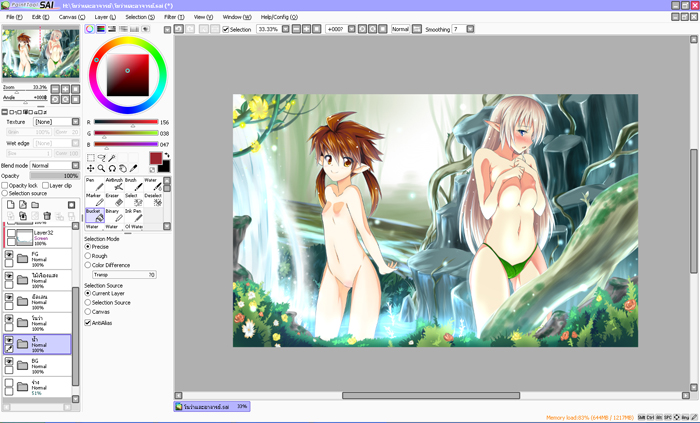Create a new linework layer
Image resolution: width=700 pixels, height=423 pixels.
pos(23,205)
